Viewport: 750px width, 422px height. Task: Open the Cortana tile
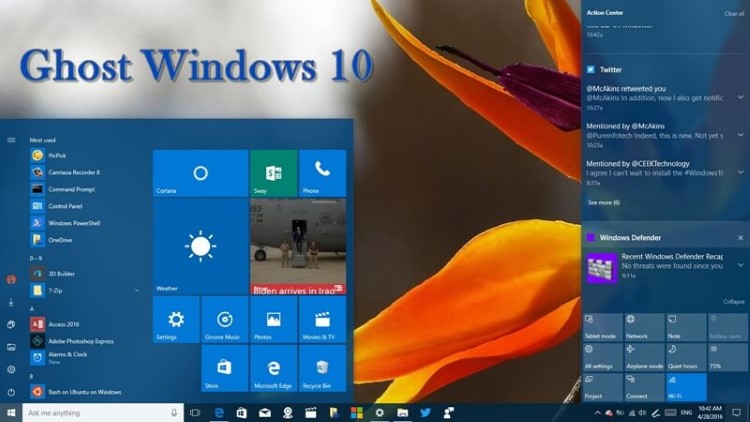[x=200, y=173]
